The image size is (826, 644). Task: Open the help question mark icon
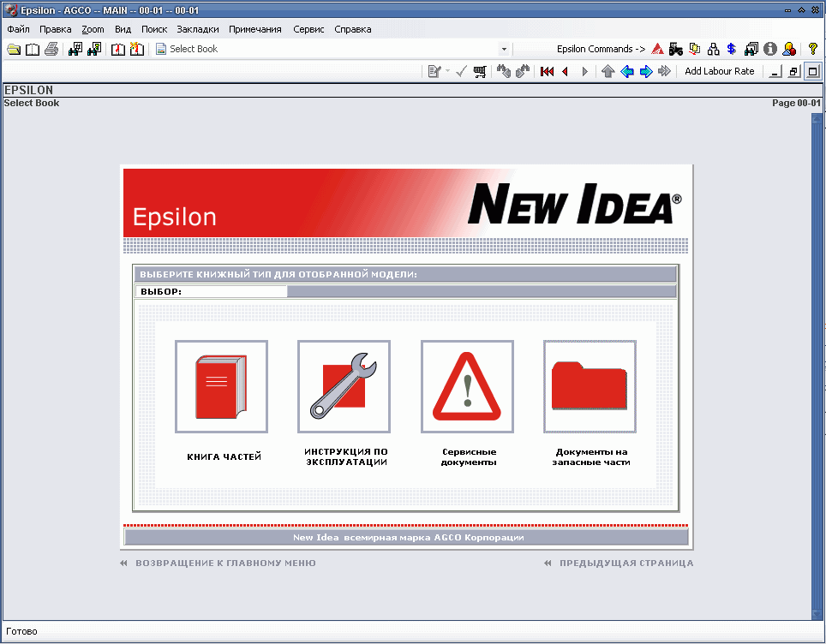[x=813, y=49]
